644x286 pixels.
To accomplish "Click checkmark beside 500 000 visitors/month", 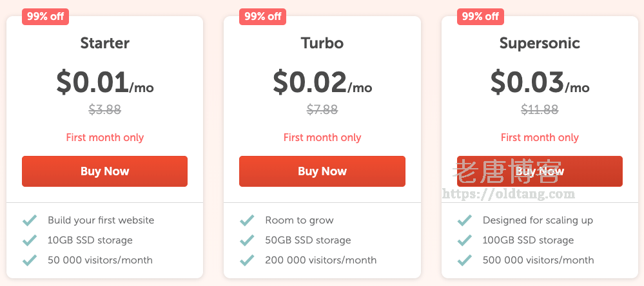I will pyautogui.click(x=464, y=260).
